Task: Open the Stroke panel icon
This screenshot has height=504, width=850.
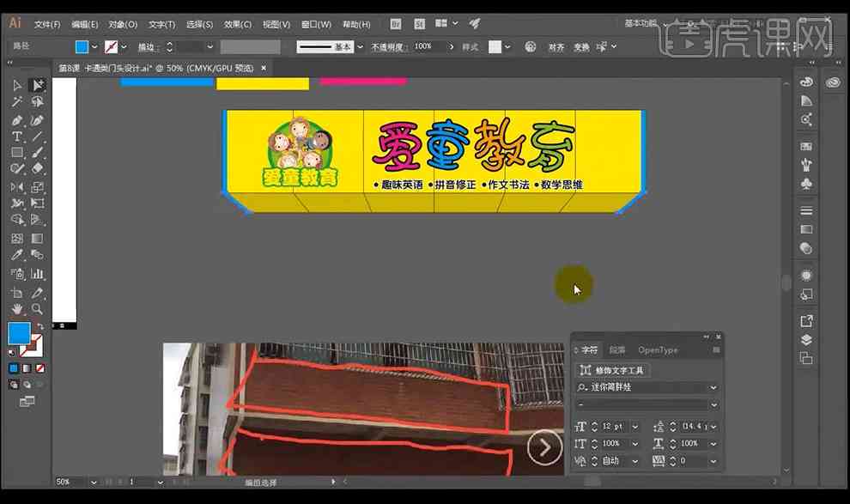Action: click(806, 210)
